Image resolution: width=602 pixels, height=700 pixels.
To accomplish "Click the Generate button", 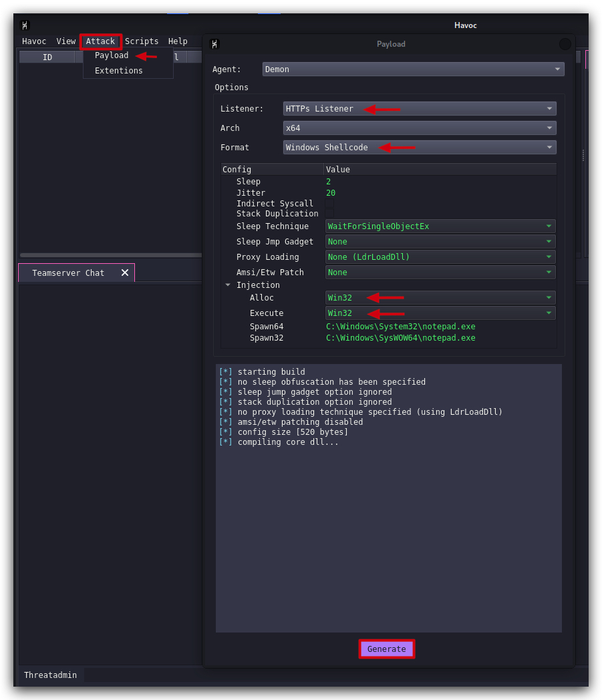I will click(387, 649).
